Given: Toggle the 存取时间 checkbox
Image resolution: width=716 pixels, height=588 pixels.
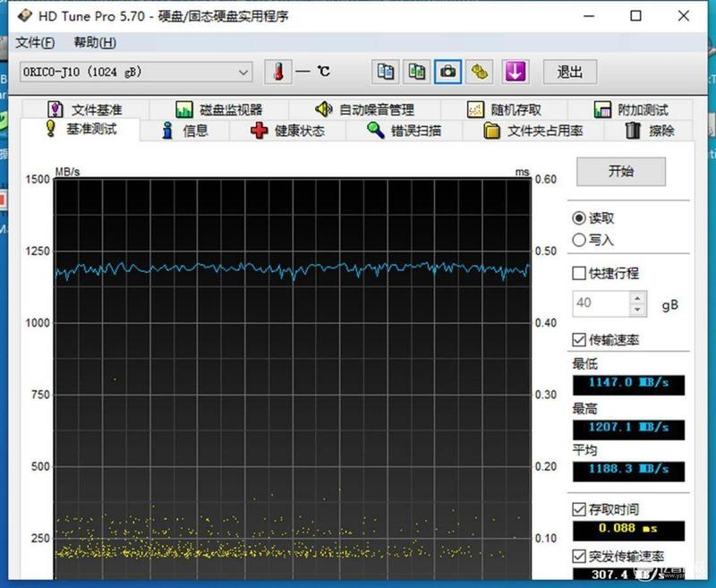Looking at the screenshot, I should 579,509.
